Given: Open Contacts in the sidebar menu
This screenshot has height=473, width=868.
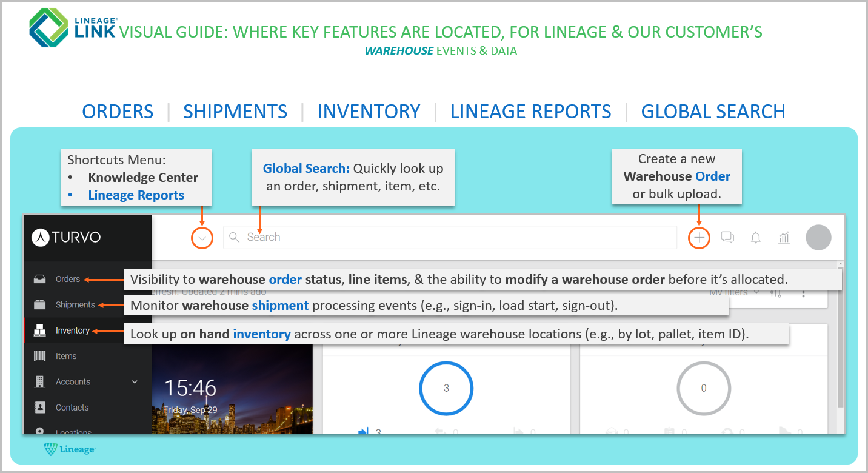Looking at the screenshot, I should coord(72,408).
